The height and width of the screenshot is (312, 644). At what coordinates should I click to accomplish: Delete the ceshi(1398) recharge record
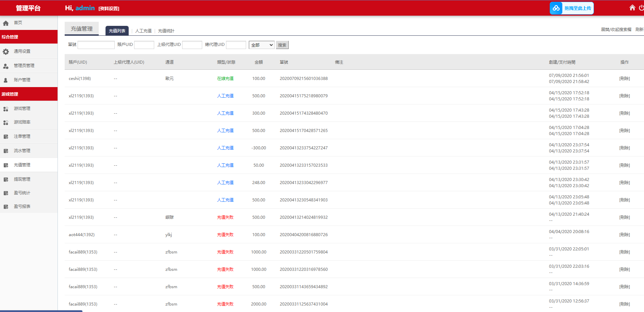pyautogui.click(x=624, y=79)
